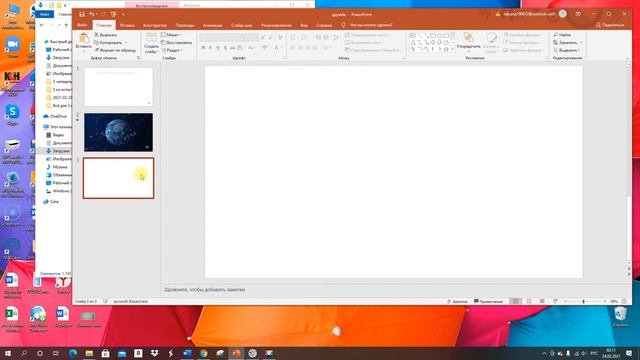Image resolution: width=640 pixels, height=360 pixels.
Task: Switch to the Animations (Анимация) tab
Action: point(213,25)
